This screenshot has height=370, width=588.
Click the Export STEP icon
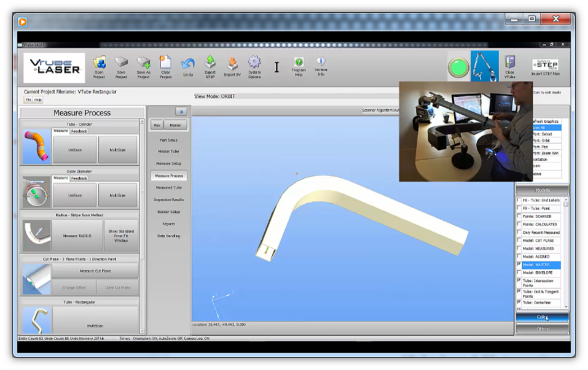tap(210, 63)
